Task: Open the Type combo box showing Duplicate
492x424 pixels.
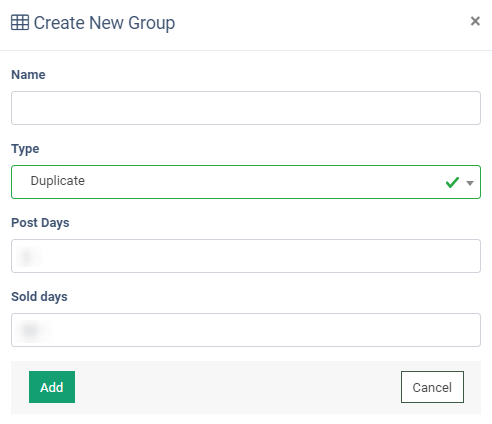Action: coord(246,182)
